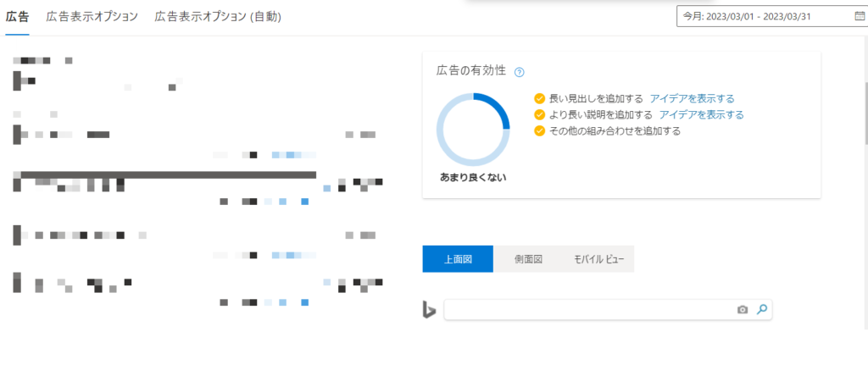The height and width of the screenshot is (387, 868).
Task: Switch preview to 側面図
Action: click(527, 259)
